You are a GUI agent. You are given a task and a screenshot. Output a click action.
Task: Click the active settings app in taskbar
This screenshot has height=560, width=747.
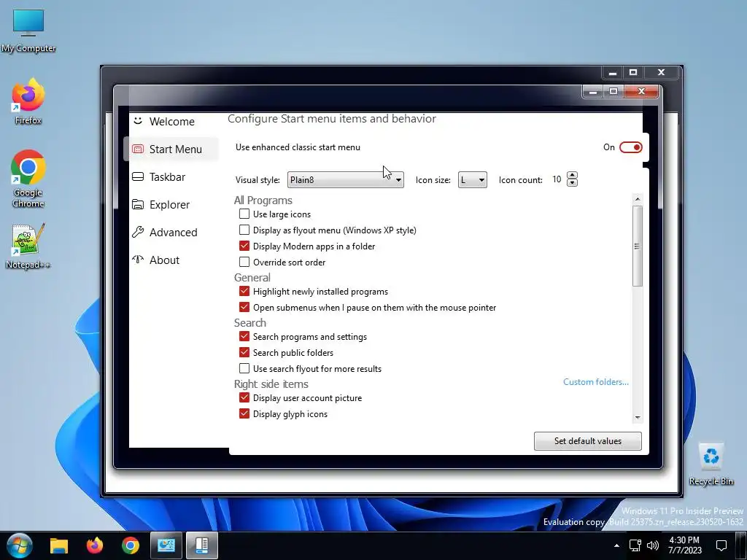(202, 545)
